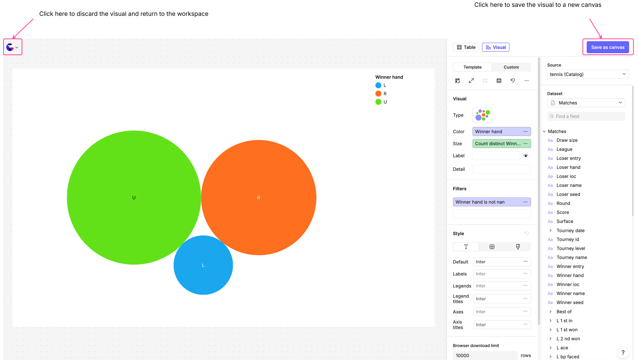This screenshot has height=364, width=638.
Task: Click the grid table icon in visual toolbar
Action: point(499,81)
